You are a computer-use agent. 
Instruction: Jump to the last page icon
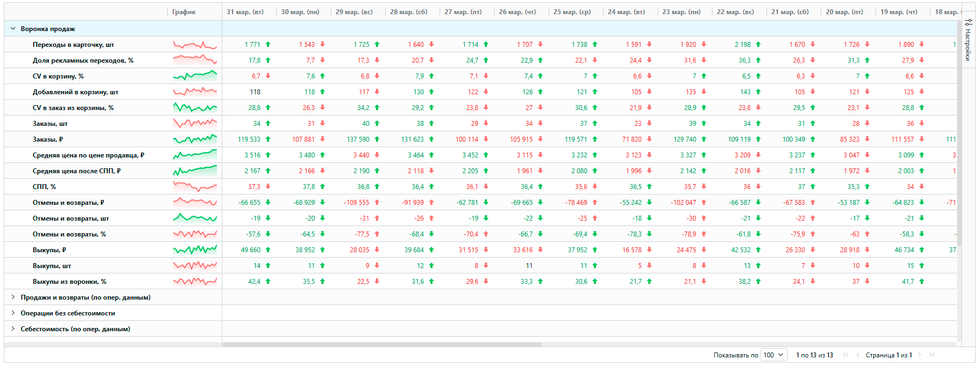(x=932, y=355)
